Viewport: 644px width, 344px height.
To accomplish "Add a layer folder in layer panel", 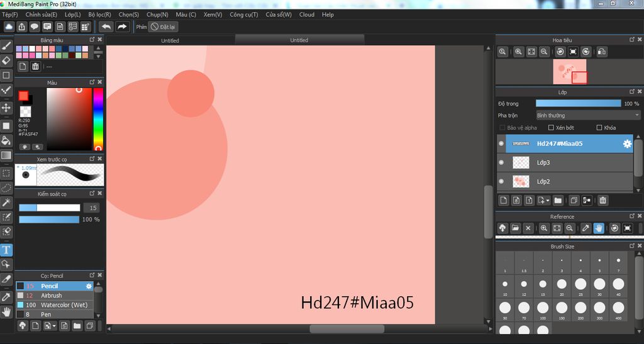I will (x=558, y=201).
